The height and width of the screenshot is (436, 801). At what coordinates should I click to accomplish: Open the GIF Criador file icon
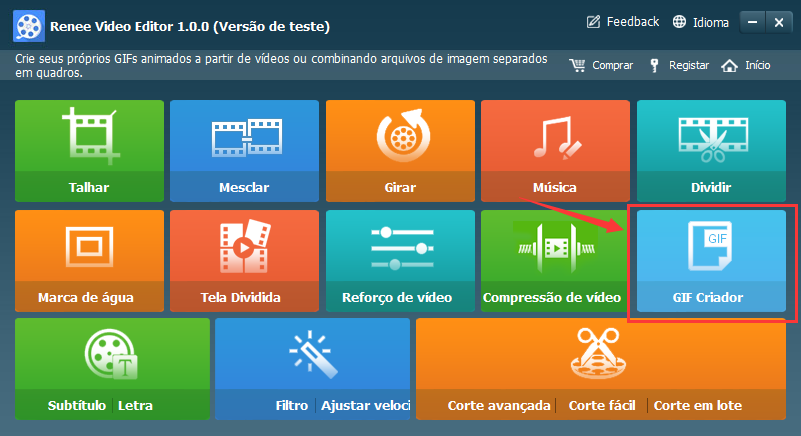(x=710, y=246)
